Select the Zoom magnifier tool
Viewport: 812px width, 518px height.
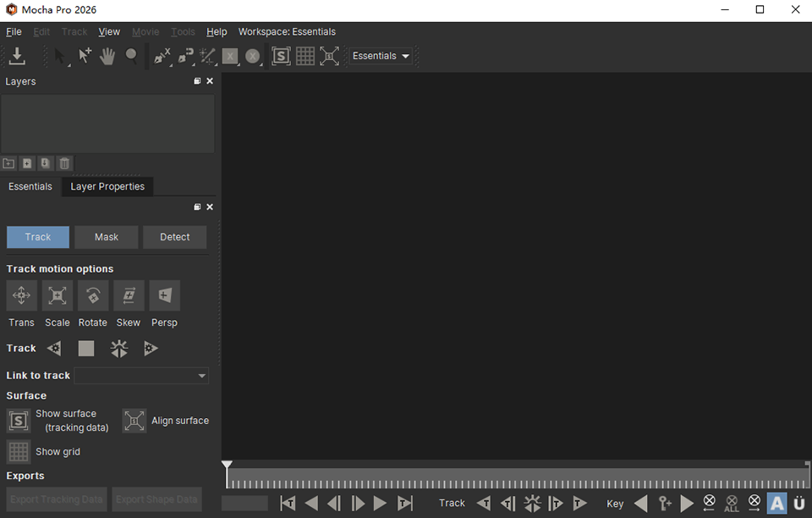tap(131, 56)
